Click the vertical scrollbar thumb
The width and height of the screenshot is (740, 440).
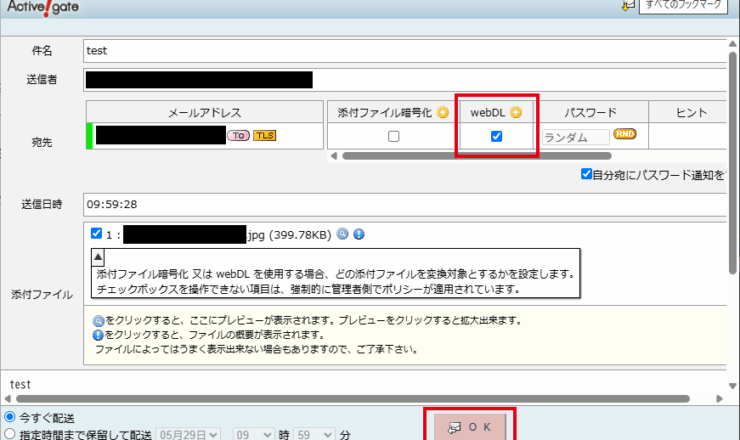[x=732, y=163]
